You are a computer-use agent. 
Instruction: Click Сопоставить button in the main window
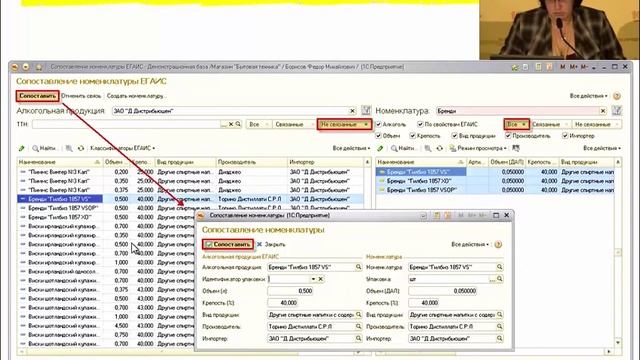(x=38, y=96)
